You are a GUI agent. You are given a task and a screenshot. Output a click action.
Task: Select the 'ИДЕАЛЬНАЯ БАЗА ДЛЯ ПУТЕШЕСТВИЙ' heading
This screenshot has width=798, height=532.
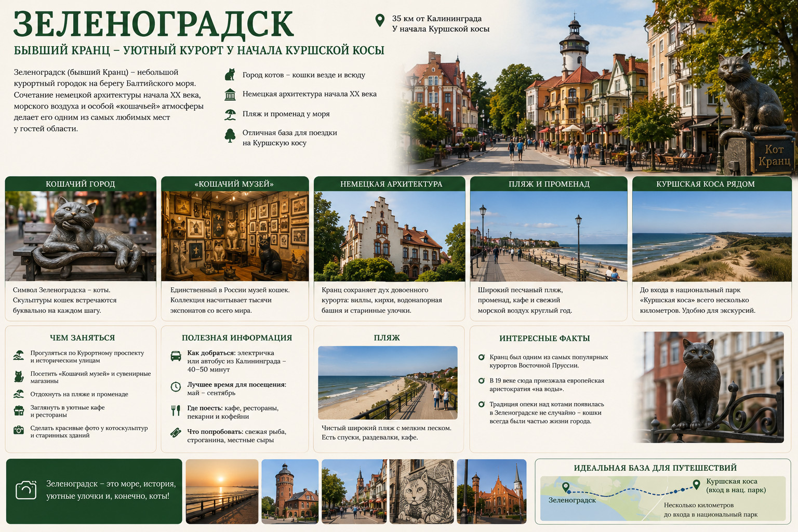(x=655, y=468)
